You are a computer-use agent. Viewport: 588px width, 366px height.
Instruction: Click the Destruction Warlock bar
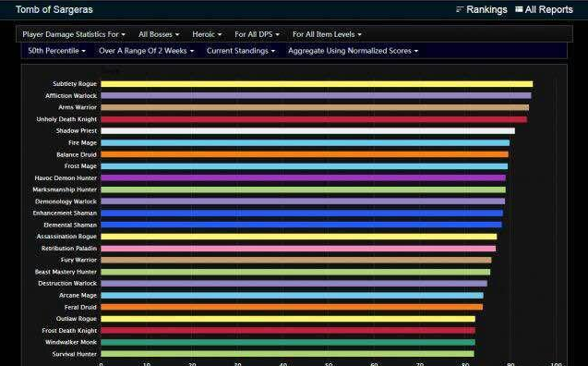[x=294, y=284]
